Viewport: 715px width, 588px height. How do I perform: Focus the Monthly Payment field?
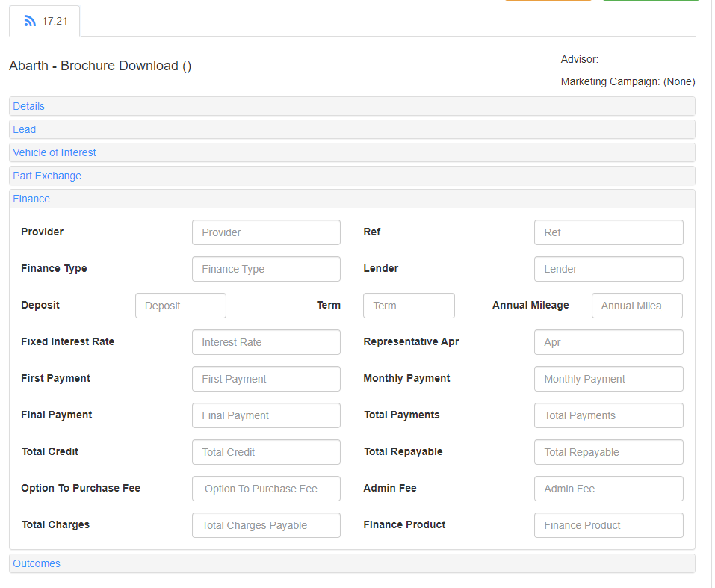click(609, 379)
